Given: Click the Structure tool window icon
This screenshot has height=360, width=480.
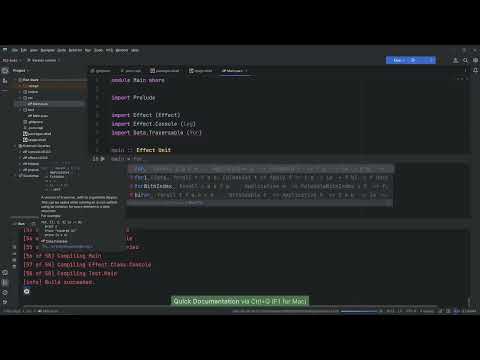Looking at the screenshot, I should [x=5, y=81].
